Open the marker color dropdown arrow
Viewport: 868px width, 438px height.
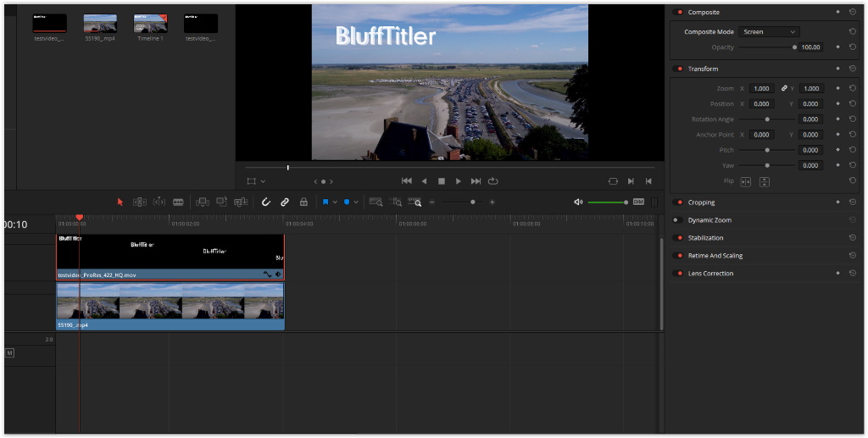click(356, 202)
